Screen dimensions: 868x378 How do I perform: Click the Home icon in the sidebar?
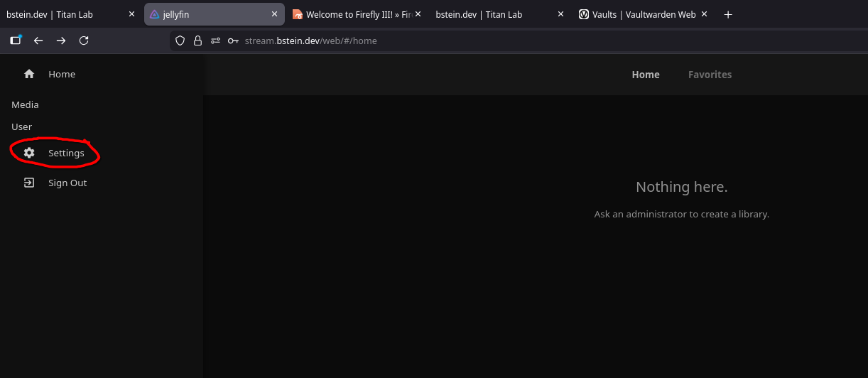tap(29, 74)
